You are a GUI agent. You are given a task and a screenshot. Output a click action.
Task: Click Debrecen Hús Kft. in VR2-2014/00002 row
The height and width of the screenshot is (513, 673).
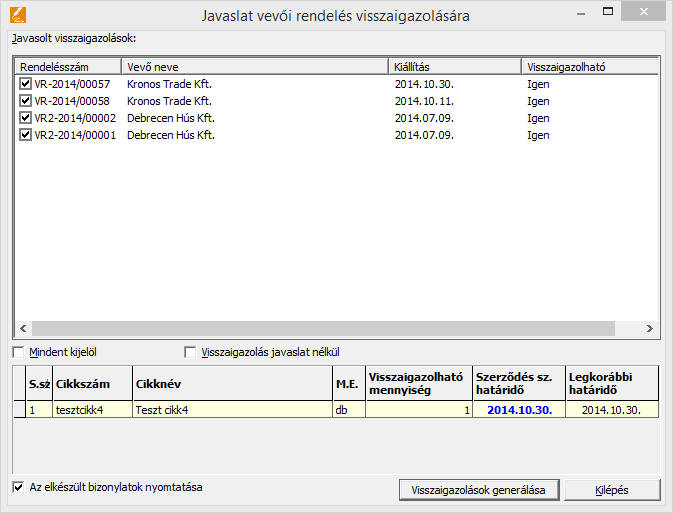[x=171, y=118]
